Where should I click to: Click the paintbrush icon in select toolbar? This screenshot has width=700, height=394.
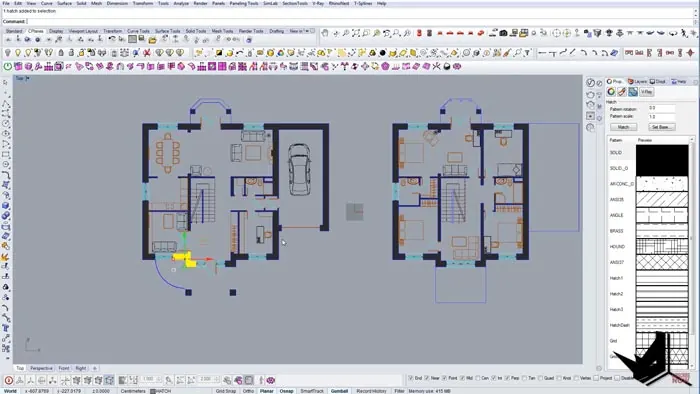[x=507, y=53]
